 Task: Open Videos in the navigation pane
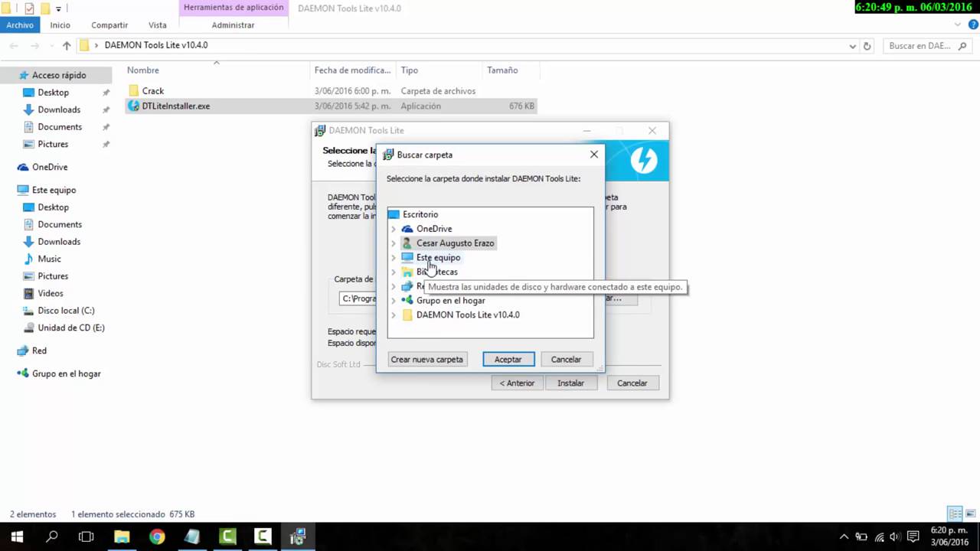click(x=51, y=293)
